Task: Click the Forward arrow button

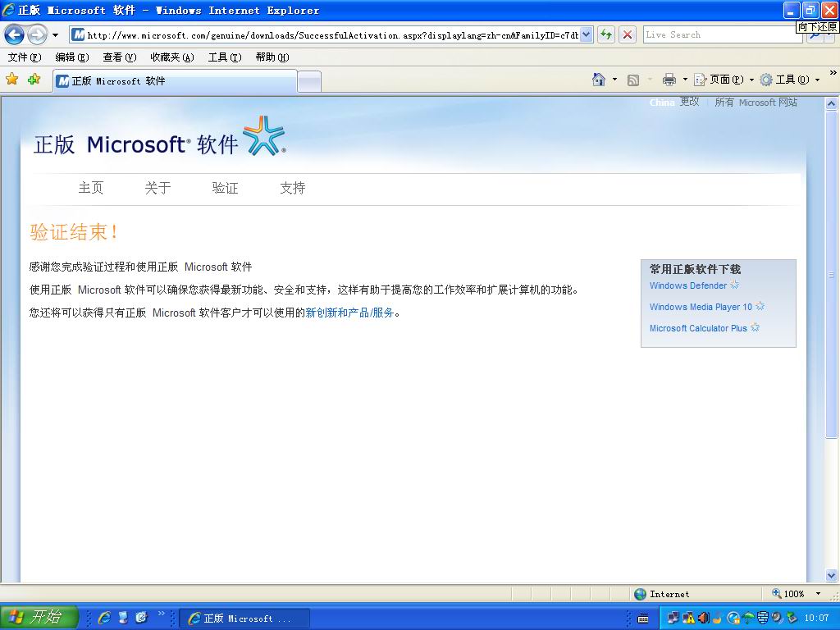Action: coord(37,35)
